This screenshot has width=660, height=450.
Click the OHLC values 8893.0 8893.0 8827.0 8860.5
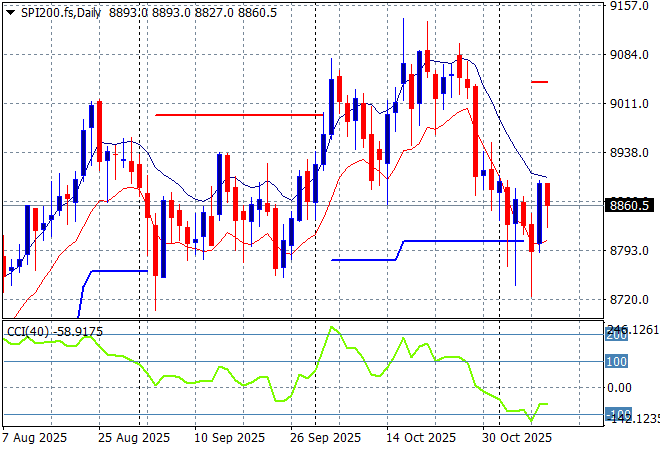193,13
